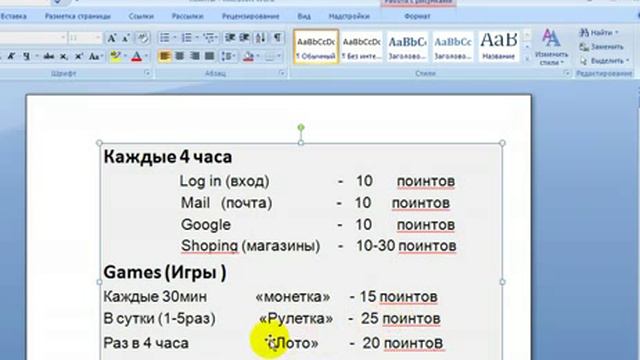Apply red font color
640x360 pixels.
pyautogui.click(x=137, y=57)
